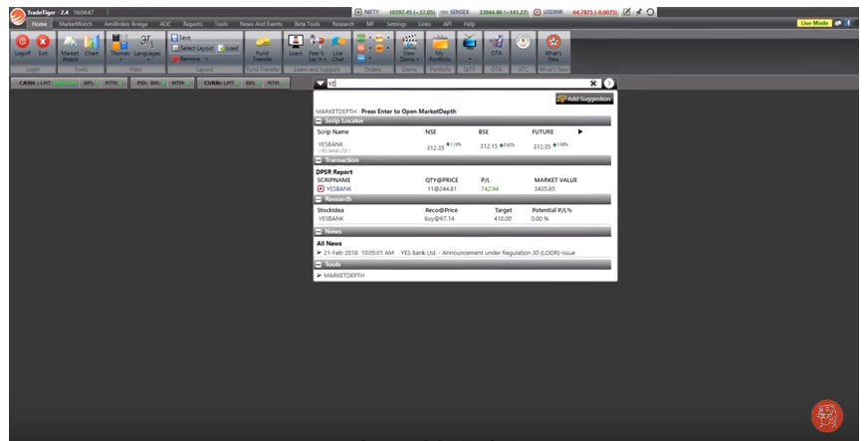Click the top orange order icon
This screenshot has width=868, height=441.
pyautogui.click(x=380, y=38)
